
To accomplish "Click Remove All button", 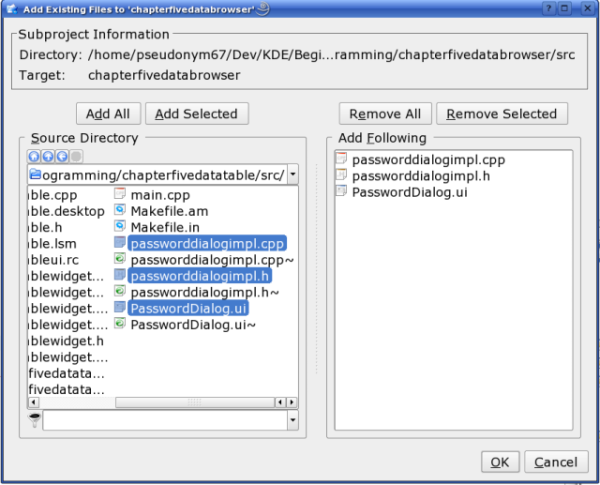I will tap(385, 114).
